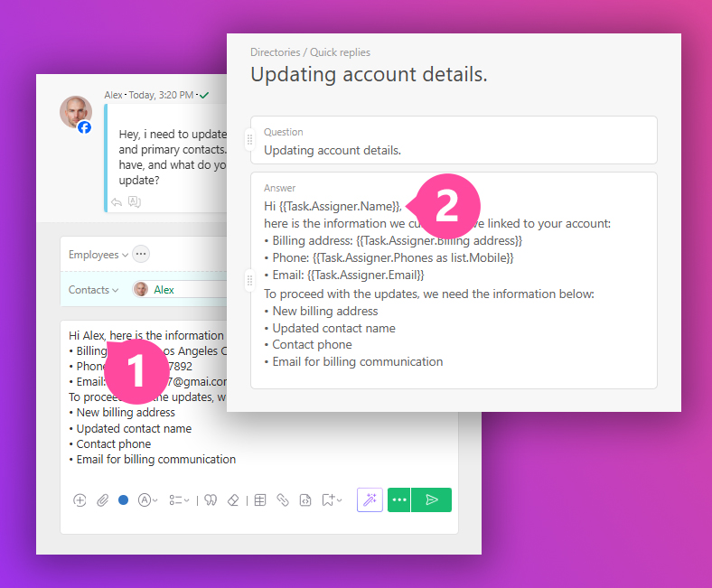Click the plus icon in message toolbar

pyautogui.click(x=80, y=499)
